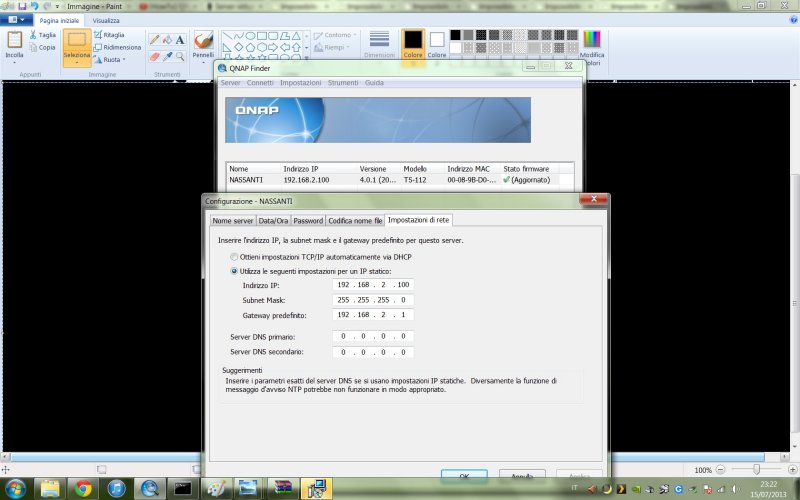Select the static IP settings radio button
This screenshot has width=800, height=500.
tap(235, 271)
